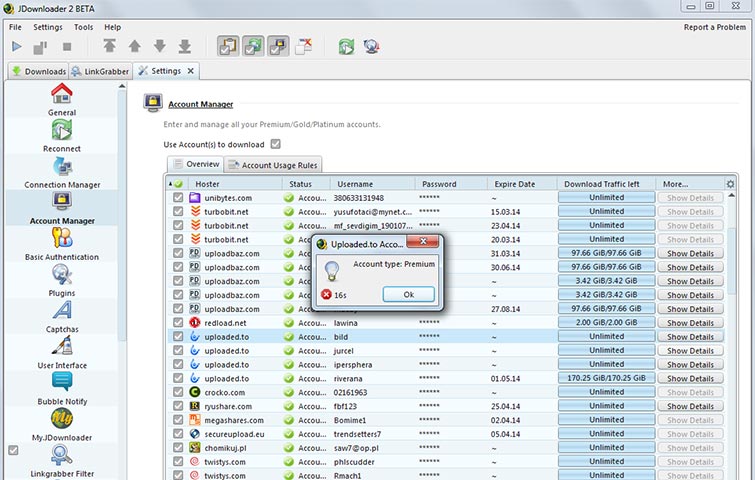The image size is (755, 480).
Task: Toggle checkbox for redload.net account
Action: (x=178, y=323)
